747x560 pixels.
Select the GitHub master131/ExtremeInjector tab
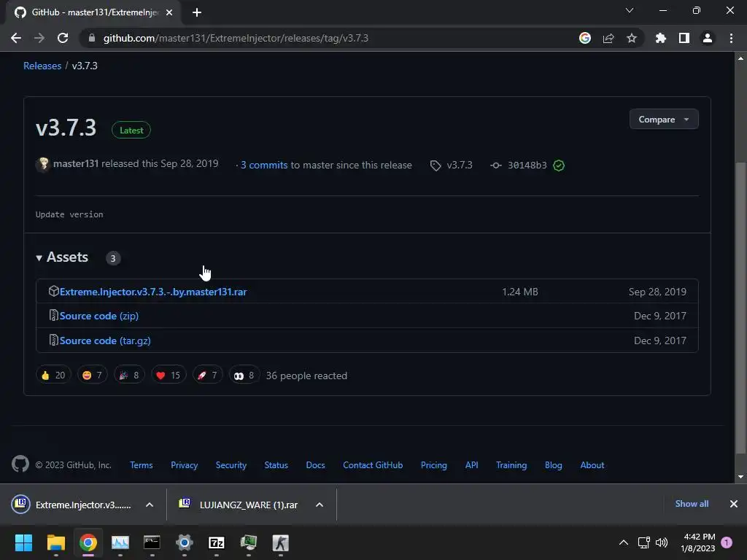click(93, 12)
